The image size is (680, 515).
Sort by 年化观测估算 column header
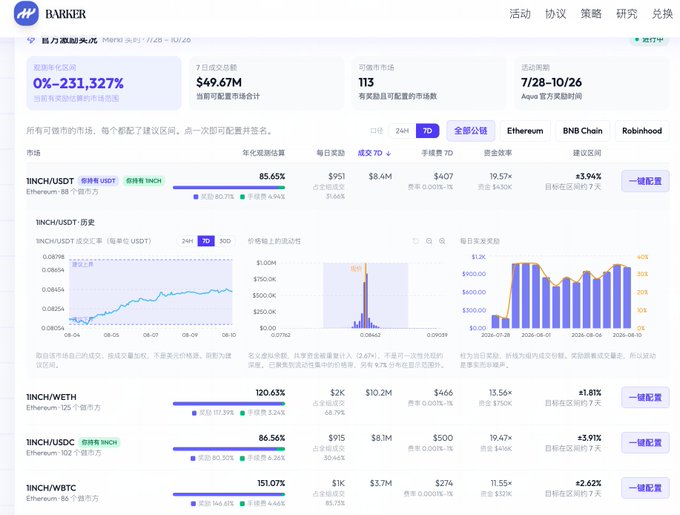[x=263, y=153]
